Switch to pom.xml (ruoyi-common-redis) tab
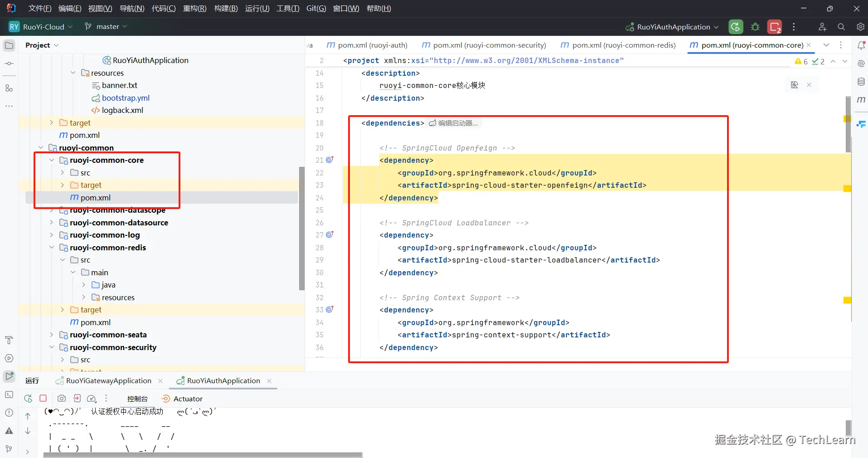 [618, 45]
